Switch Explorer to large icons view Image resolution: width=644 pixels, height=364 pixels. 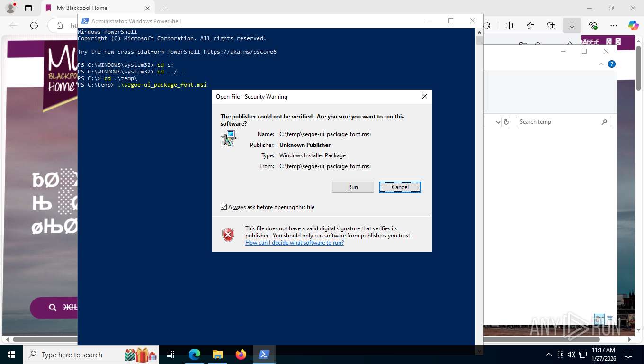610,319
